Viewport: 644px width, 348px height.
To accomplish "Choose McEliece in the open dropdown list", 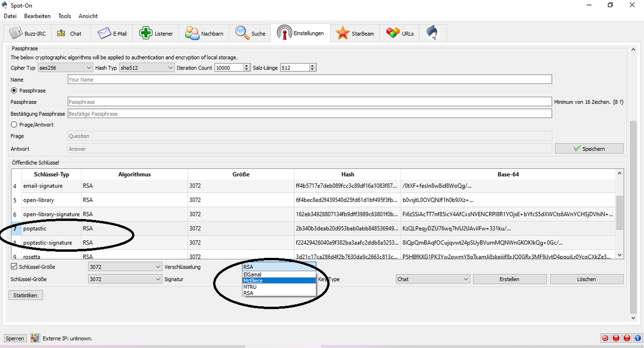I will tap(279, 281).
